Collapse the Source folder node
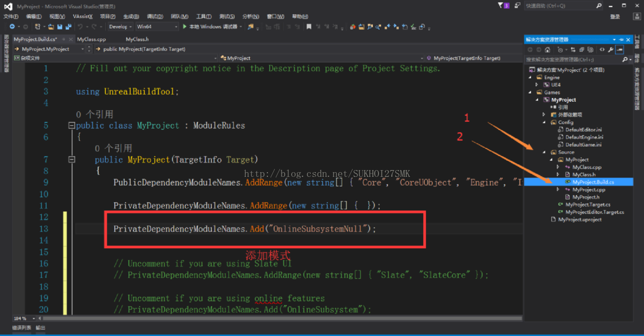 point(544,152)
